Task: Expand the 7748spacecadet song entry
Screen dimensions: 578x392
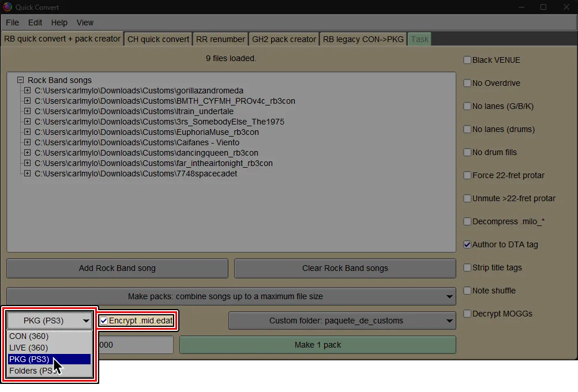Action: pos(27,174)
